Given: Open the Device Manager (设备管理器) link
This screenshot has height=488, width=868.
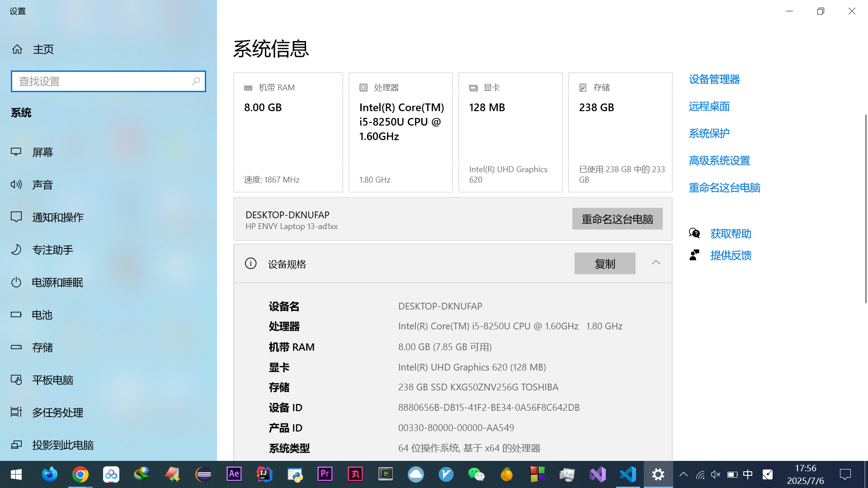Looking at the screenshot, I should pyautogui.click(x=714, y=80).
